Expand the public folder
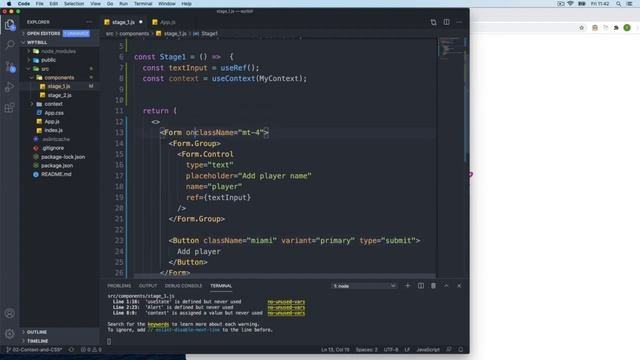Image resolution: width=640 pixels, height=360 pixels. (59, 60)
